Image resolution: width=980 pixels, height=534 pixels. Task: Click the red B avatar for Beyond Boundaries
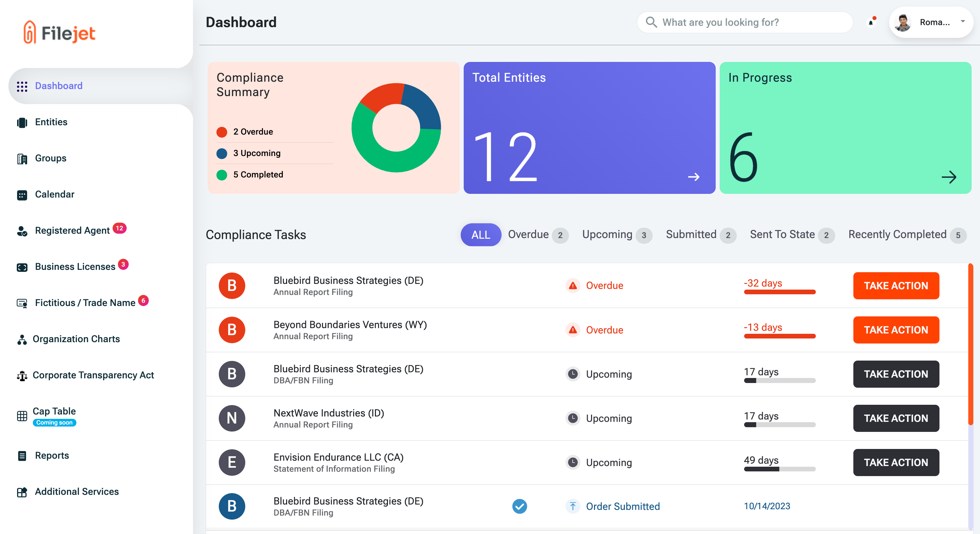pos(232,330)
